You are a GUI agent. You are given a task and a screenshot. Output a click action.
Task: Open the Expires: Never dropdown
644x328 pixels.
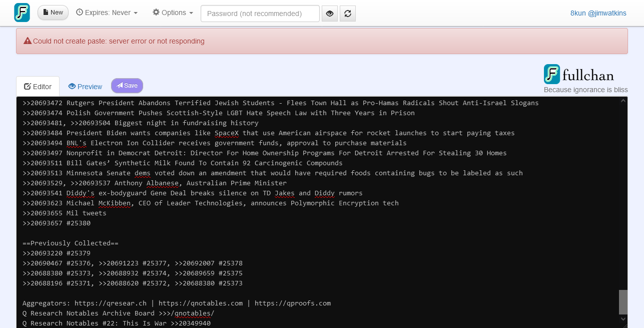tap(107, 13)
